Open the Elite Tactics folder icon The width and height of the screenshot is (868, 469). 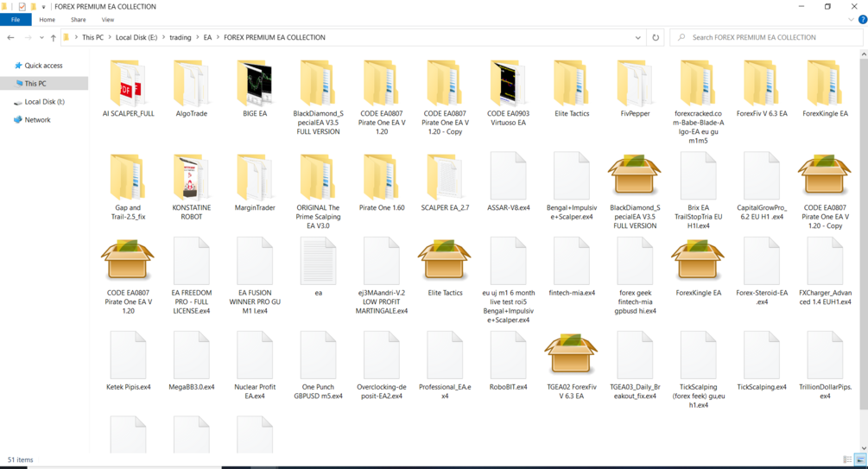[571, 84]
